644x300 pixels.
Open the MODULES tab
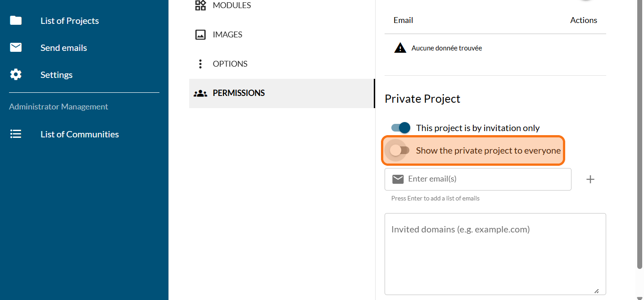point(232,5)
